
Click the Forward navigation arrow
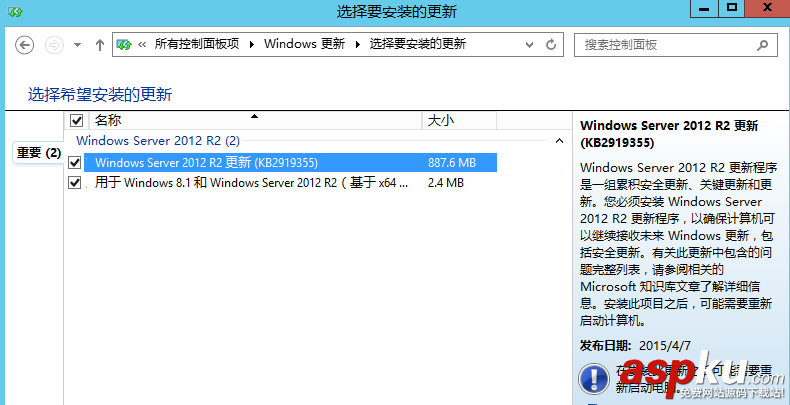(x=54, y=45)
